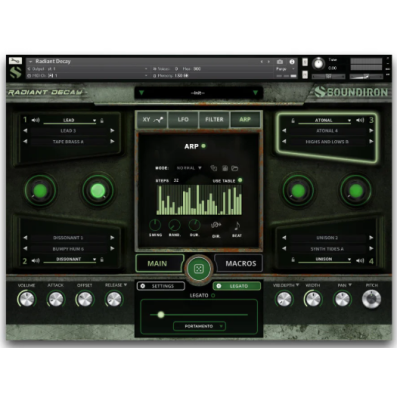Click the randomize dice button in center
Screen dimensions: 397x397
pos(199,269)
